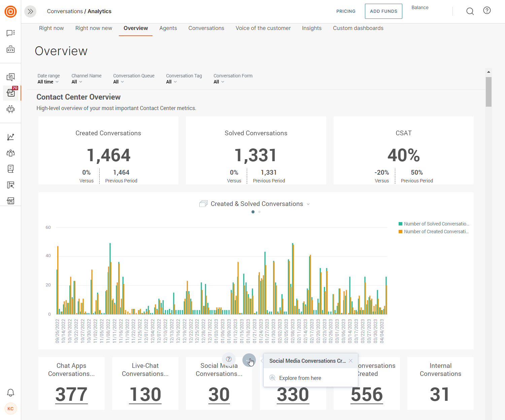
Task: Select the chatbot robot icon in the sidebar
Action: [10, 109]
